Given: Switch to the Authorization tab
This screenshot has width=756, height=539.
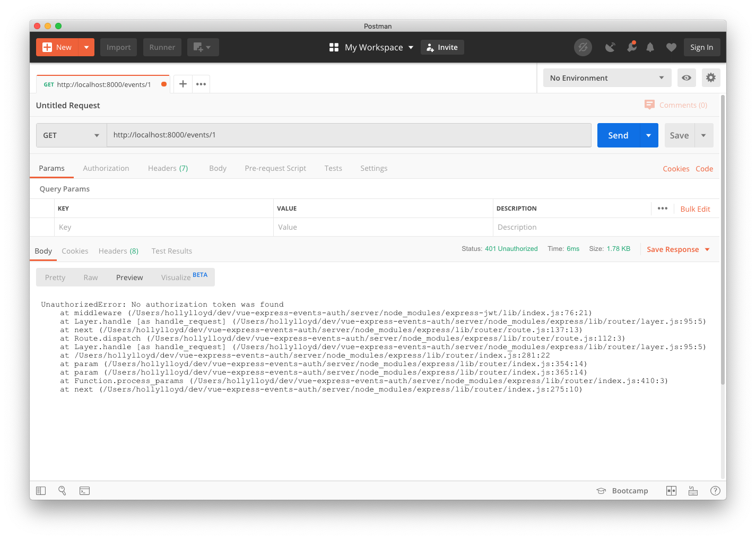Looking at the screenshot, I should pyautogui.click(x=106, y=168).
